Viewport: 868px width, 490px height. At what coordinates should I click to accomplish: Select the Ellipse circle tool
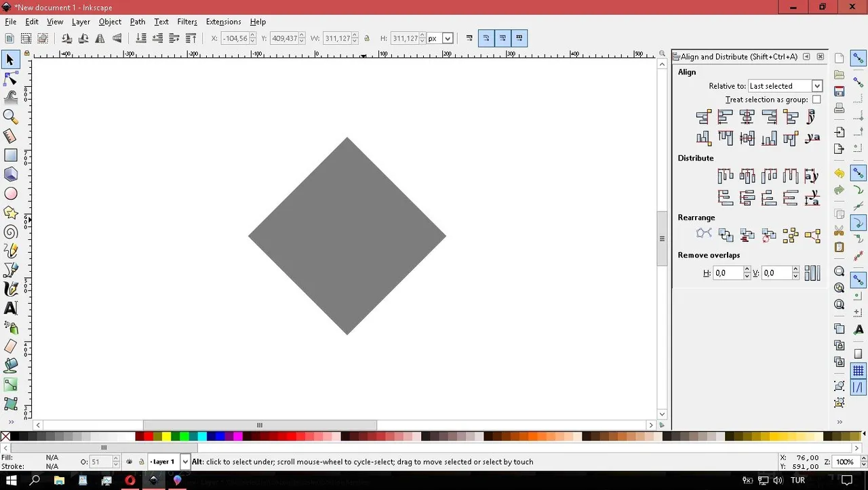pyautogui.click(x=10, y=194)
